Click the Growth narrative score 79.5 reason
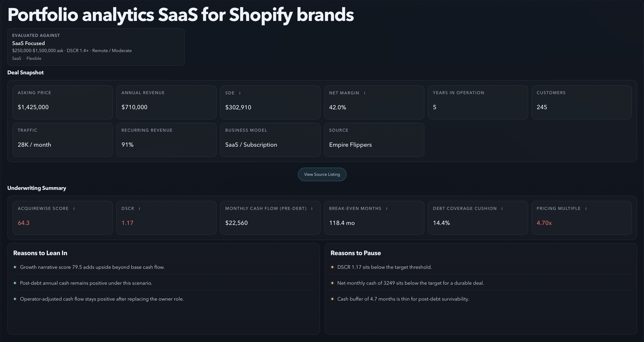644x342 pixels. [92, 267]
